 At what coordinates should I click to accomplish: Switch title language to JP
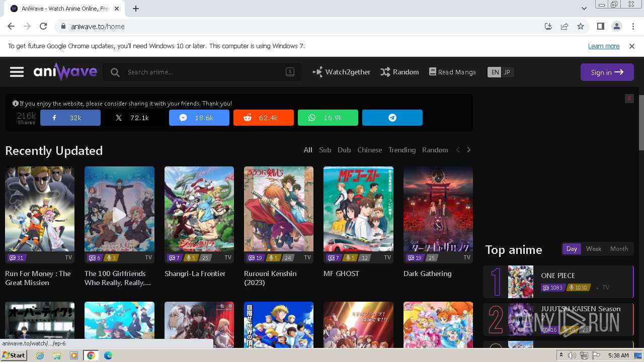507,72
